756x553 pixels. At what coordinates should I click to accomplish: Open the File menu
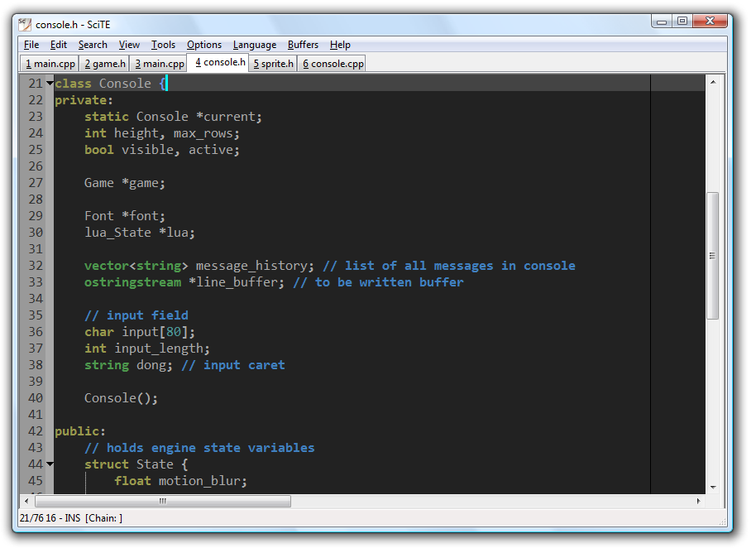31,45
